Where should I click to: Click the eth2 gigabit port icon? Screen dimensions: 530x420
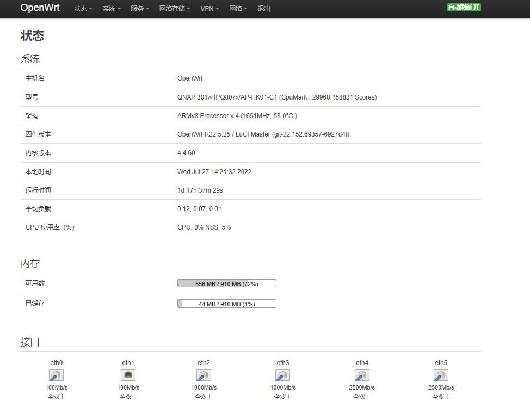[204, 375]
